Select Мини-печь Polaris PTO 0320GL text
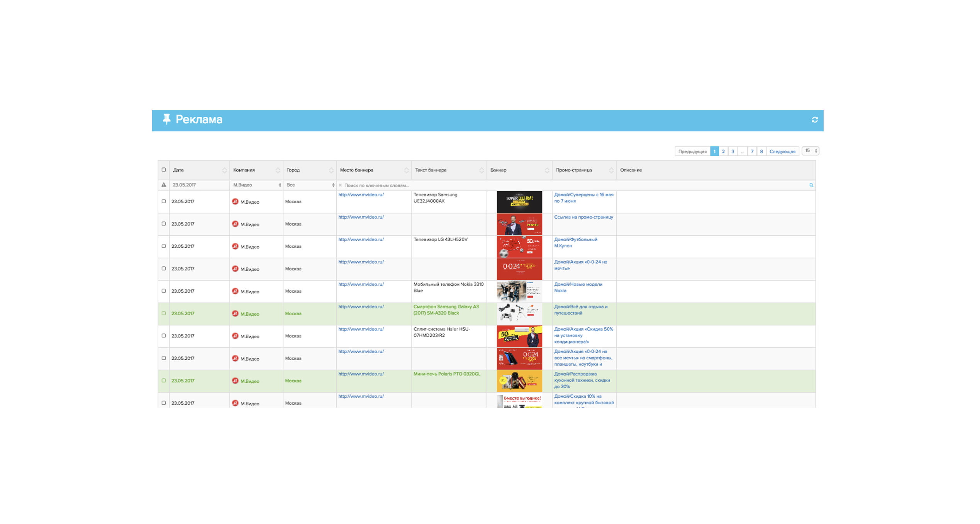The width and height of the screenshot is (980, 524). click(x=447, y=374)
